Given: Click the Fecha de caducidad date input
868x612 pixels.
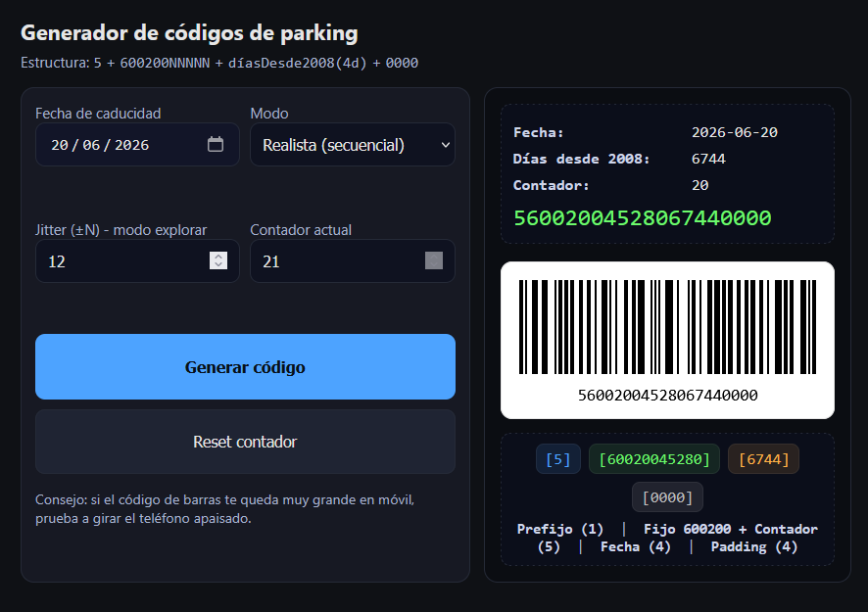Looking at the screenshot, I should point(137,144).
